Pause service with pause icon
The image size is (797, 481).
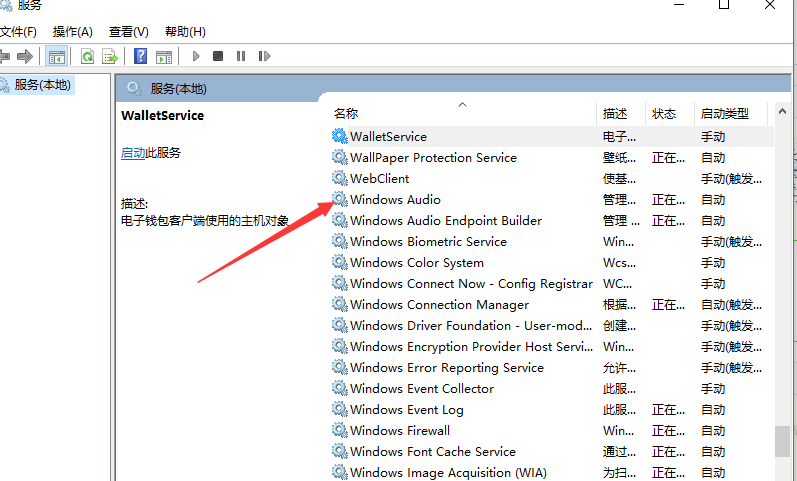coord(241,56)
